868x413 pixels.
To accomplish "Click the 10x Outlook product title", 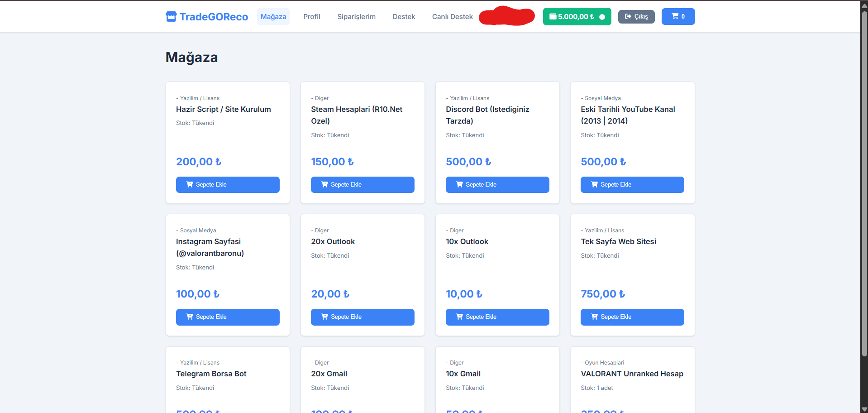I will pyautogui.click(x=467, y=241).
